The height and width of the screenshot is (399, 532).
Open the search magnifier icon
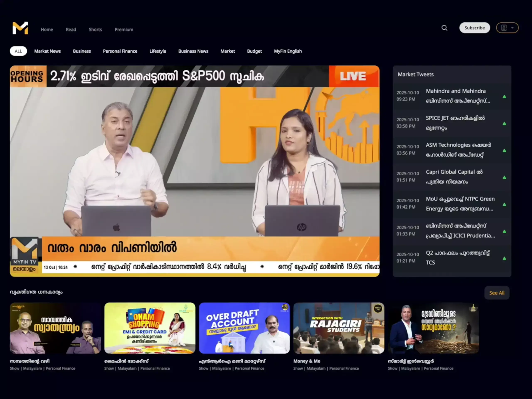pos(445,28)
